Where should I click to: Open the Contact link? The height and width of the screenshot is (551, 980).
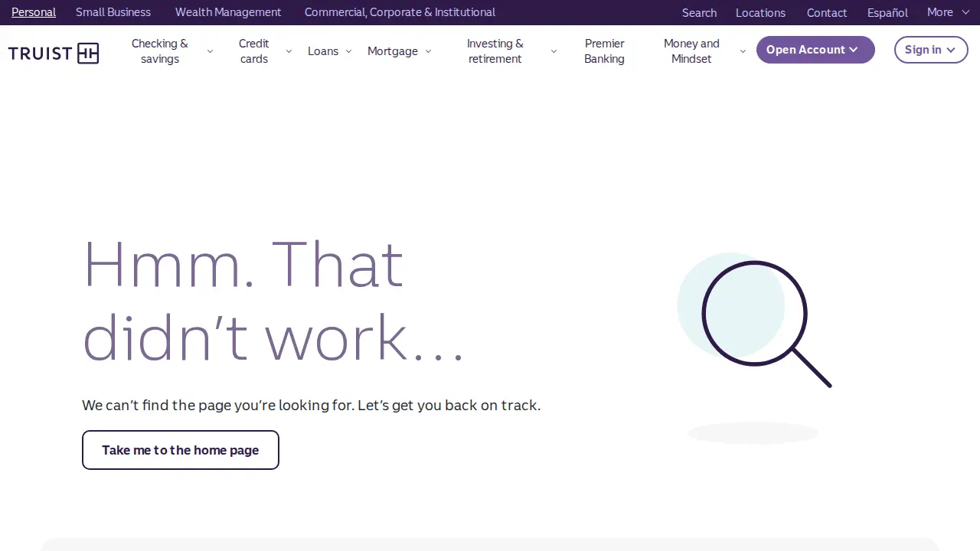(827, 13)
